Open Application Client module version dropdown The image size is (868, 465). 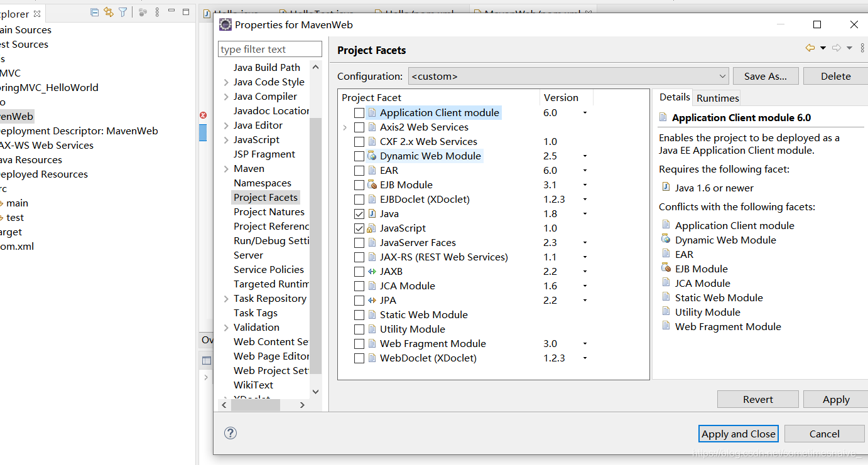(x=585, y=113)
